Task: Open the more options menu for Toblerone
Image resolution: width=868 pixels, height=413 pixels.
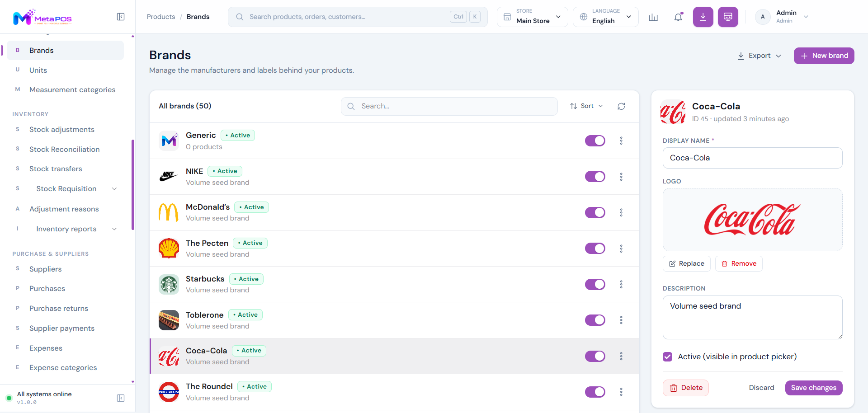Action: 621,320
